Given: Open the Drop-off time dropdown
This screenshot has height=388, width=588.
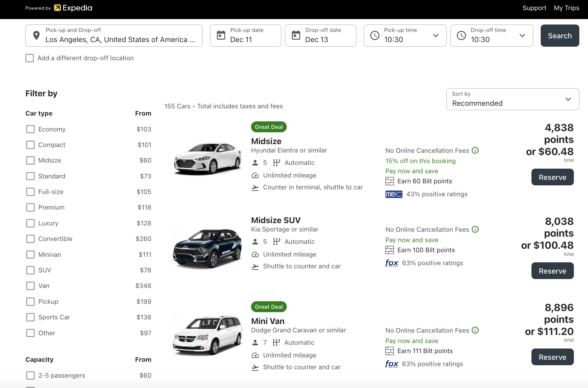Looking at the screenshot, I should coord(492,35).
